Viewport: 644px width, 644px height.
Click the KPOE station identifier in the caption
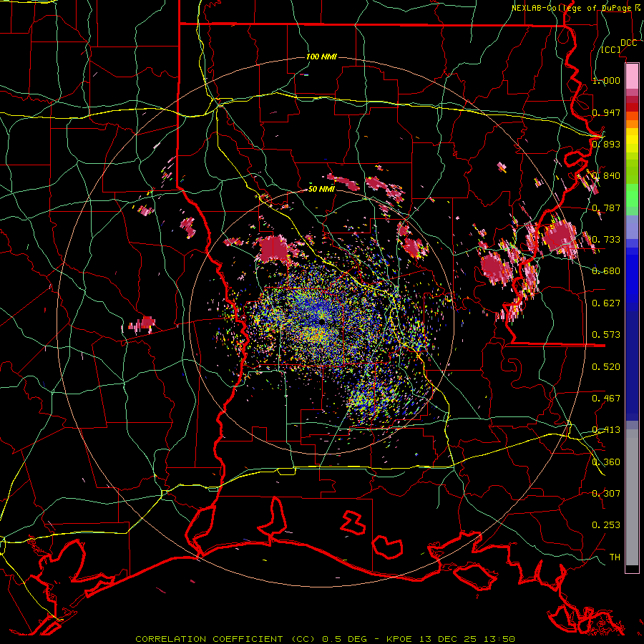pos(401,639)
